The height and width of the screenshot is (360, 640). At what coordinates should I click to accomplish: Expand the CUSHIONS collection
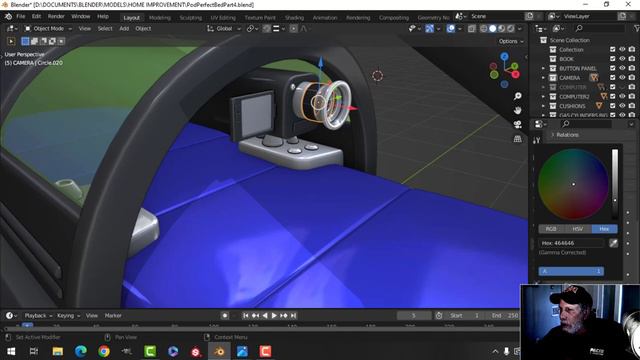543,106
